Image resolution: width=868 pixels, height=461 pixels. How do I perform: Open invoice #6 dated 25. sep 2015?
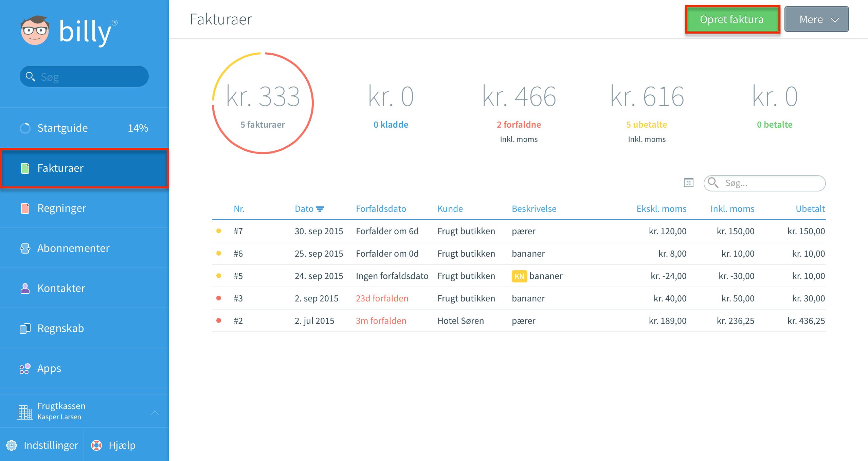coord(519,254)
